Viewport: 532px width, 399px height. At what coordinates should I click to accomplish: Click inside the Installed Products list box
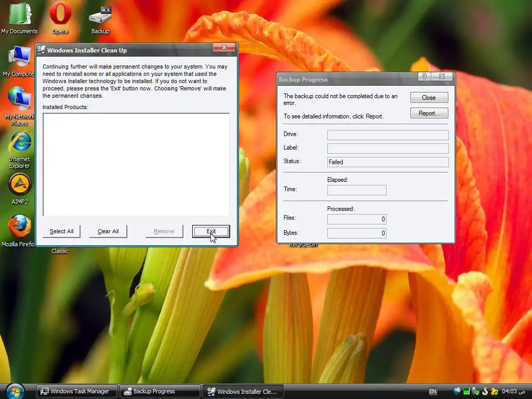tap(136, 164)
